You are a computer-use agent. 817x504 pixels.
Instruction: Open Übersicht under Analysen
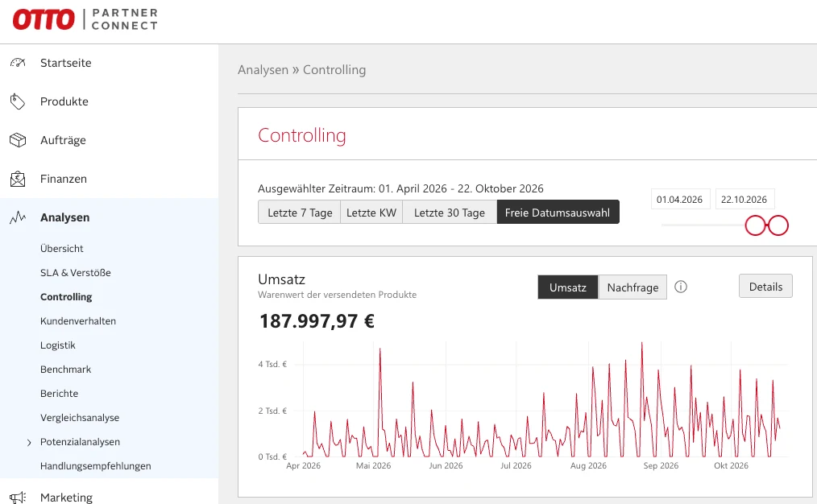coord(61,248)
